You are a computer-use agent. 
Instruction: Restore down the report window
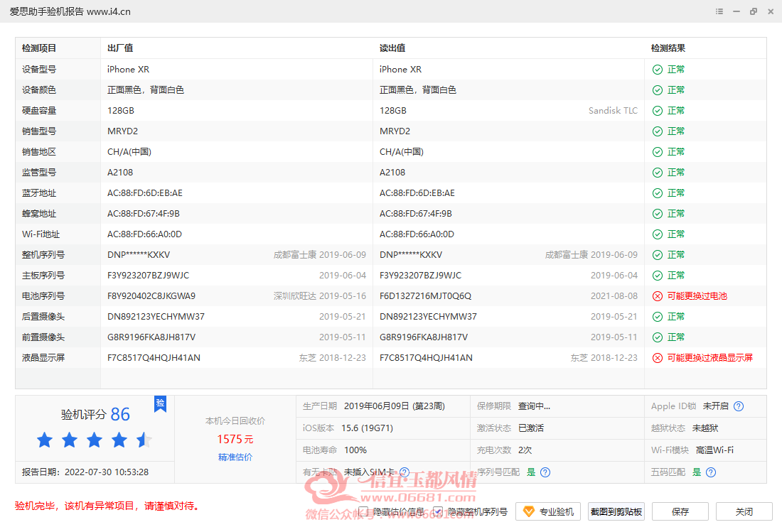[754, 11]
